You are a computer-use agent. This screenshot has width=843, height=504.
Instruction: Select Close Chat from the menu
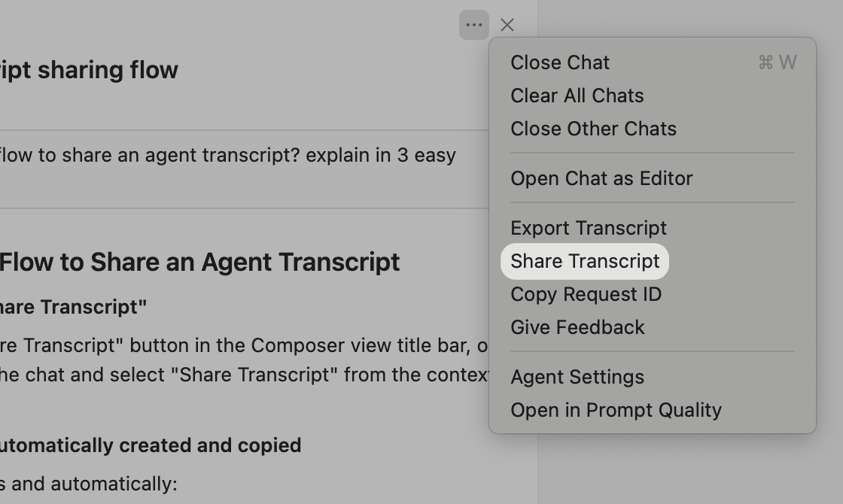pyautogui.click(x=560, y=62)
